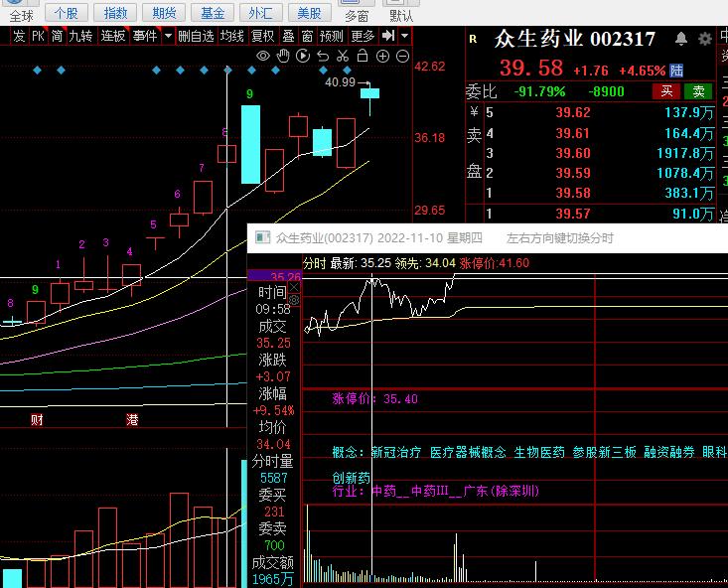Viewport: 728px width, 588px height.
Task: Click the 发 toolbar button
Action: [19, 36]
